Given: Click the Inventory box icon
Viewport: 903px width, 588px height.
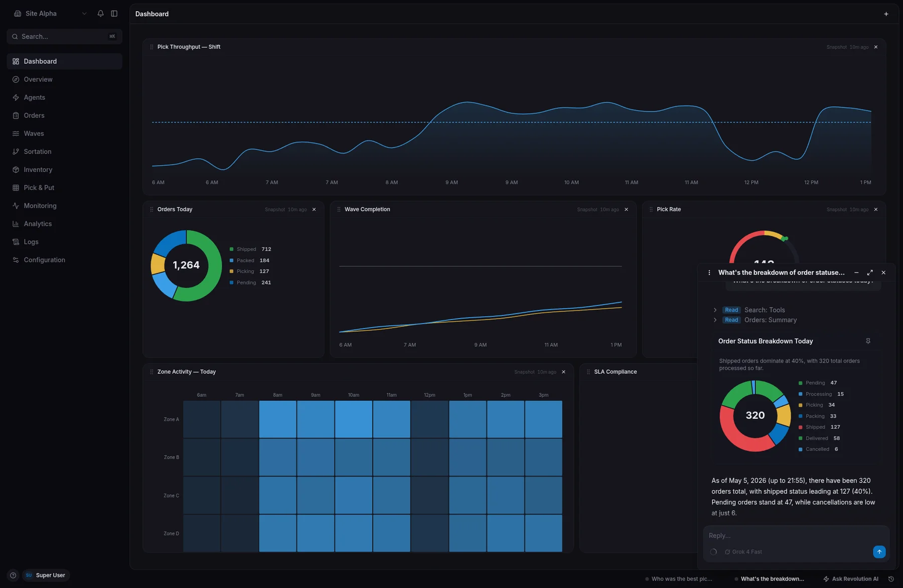Looking at the screenshot, I should (x=16, y=170).
